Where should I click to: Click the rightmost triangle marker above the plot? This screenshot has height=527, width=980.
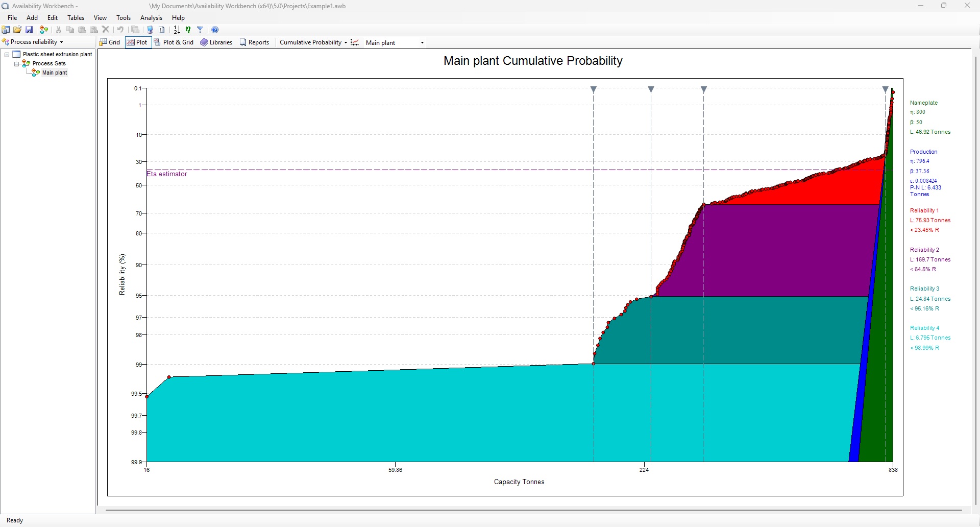pos(885,89)
